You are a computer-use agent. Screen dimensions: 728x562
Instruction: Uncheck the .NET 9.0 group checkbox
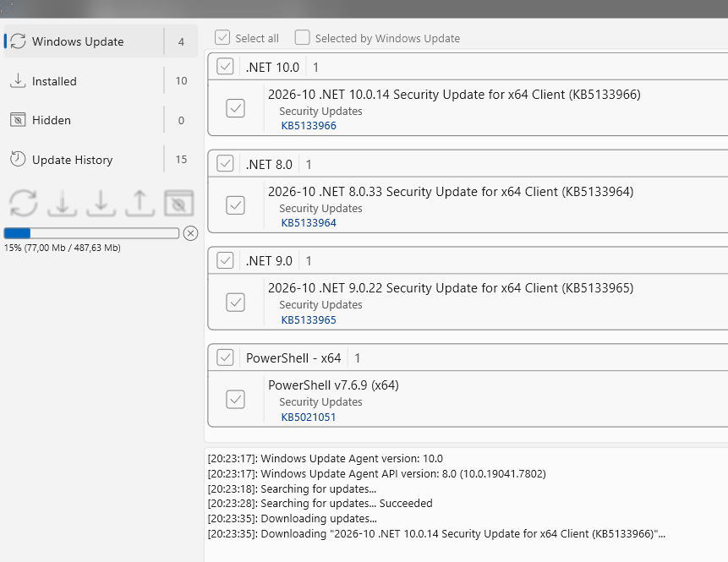coord(225,260)
